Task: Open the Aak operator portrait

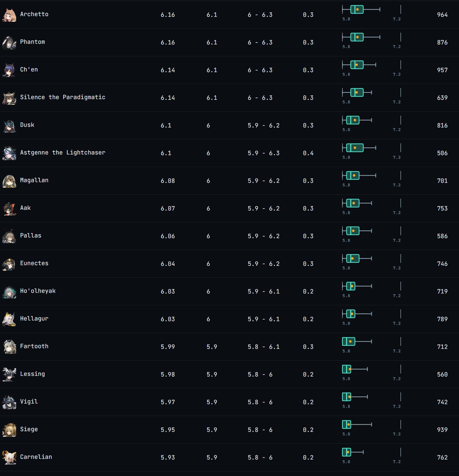Action: (9, 209)
